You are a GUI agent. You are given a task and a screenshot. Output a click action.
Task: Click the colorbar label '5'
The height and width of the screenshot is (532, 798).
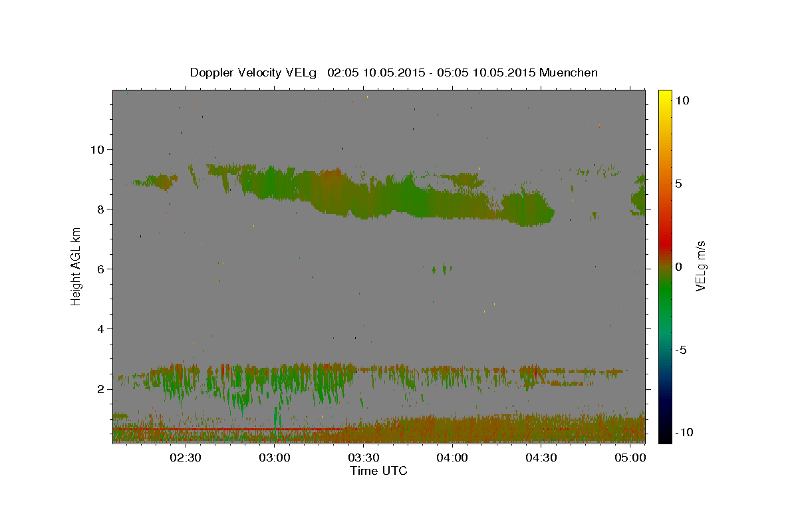[x=678, y=183]
